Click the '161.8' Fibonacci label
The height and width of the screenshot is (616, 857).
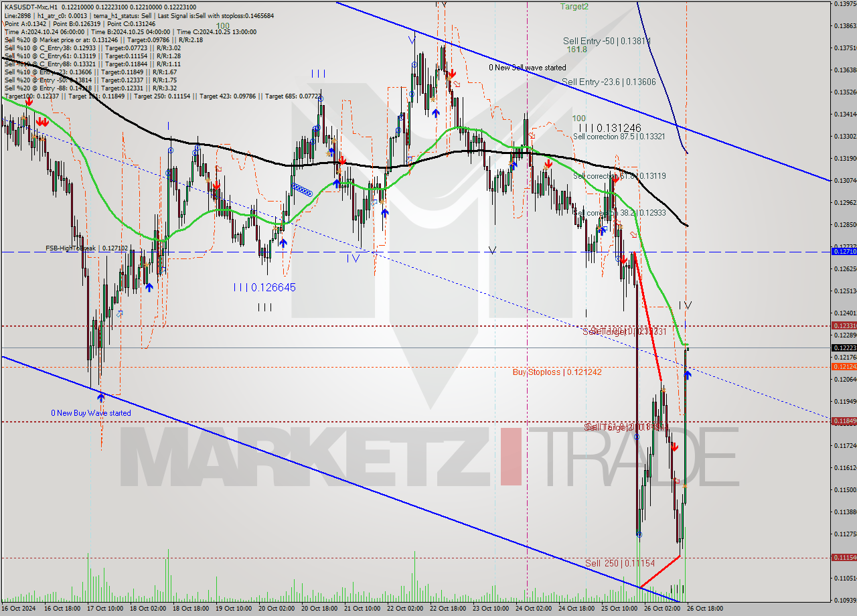coord(576,50)
